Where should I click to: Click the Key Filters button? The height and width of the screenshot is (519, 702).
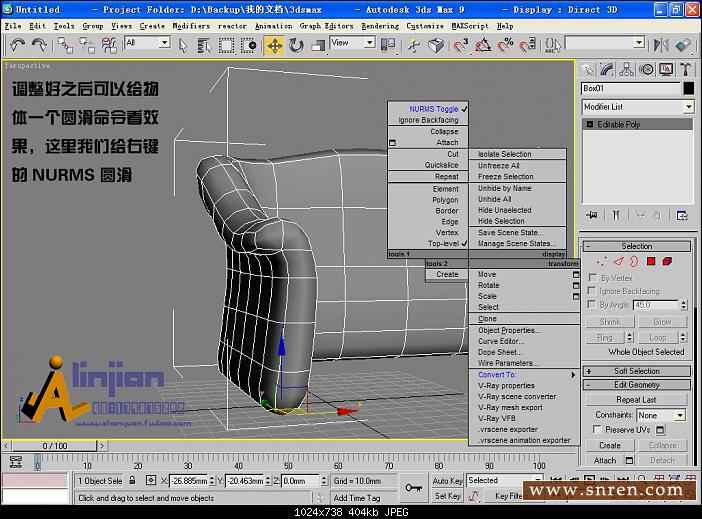pos(508,496)
